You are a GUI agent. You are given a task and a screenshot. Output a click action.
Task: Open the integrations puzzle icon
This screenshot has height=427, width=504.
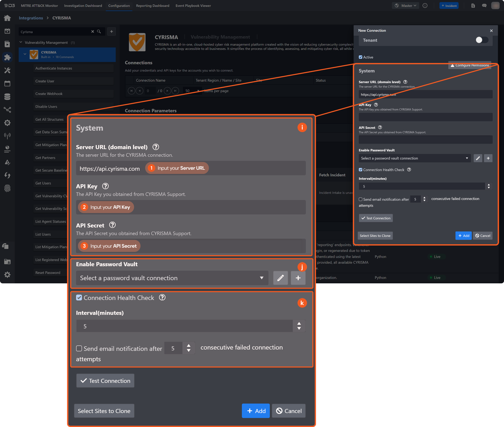(x=7, y=57)
